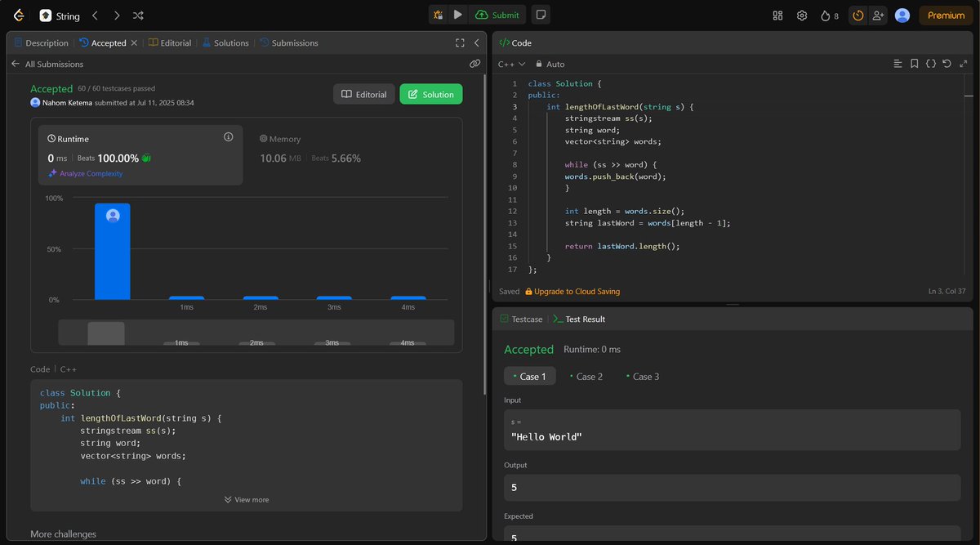
Task: Close the Accepted tab
Action: click(134, 42)
